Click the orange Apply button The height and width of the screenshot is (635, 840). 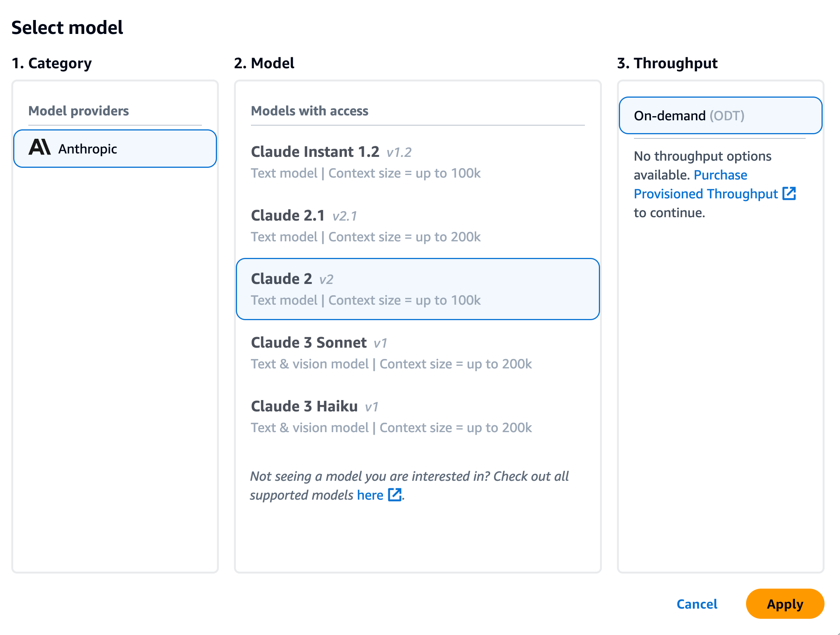(785, 604)
